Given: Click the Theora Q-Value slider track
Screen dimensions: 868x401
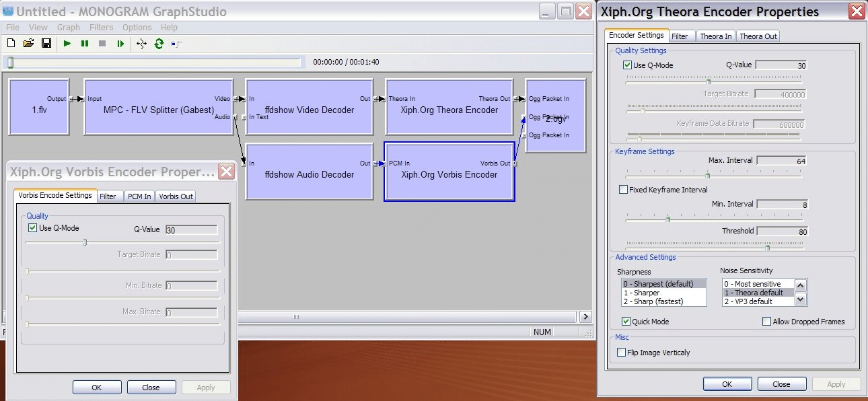Looking at the screenshot, I should pos(713,81).
